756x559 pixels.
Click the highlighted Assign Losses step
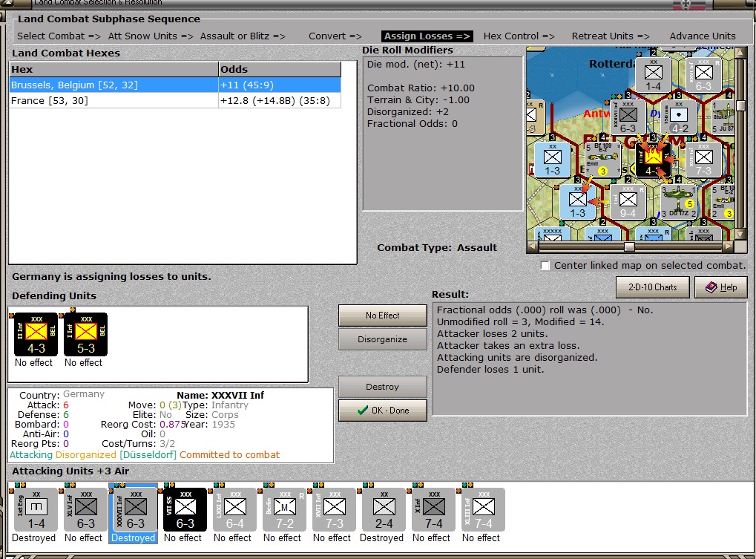click(x=427, y=36)
